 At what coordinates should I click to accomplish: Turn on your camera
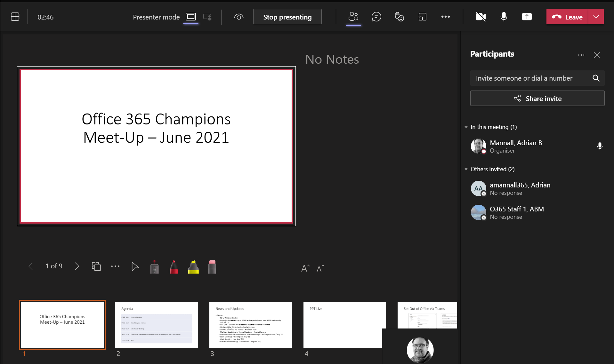[481, 17]
